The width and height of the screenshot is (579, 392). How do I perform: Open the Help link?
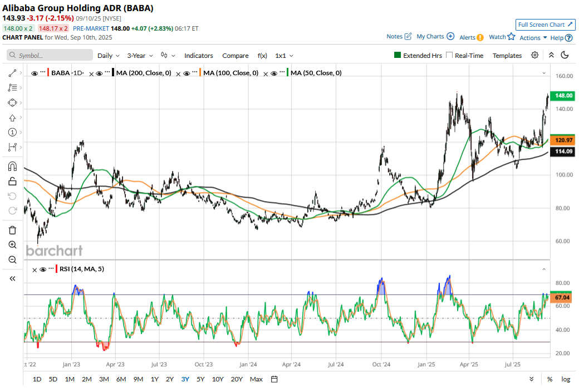click(x=561, y=38)
